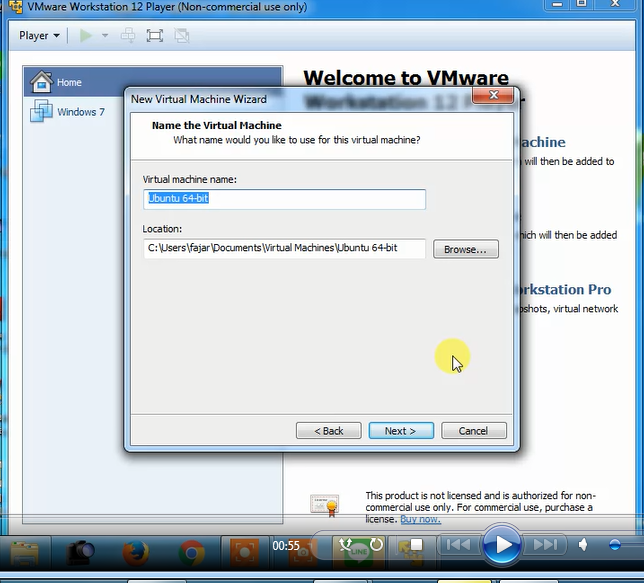Open the Player menu dropdown
The height and width of the screenshot is (583, 644).
39,36
